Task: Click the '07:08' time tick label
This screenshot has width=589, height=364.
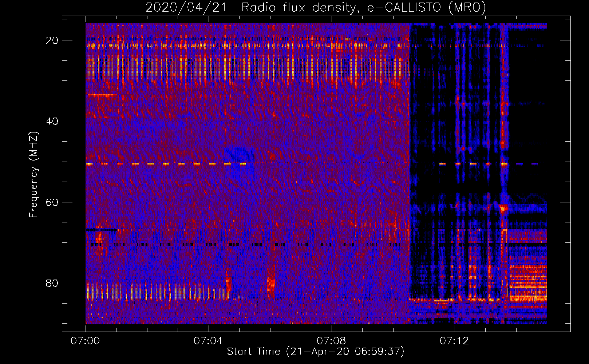Action: [331, 341]
